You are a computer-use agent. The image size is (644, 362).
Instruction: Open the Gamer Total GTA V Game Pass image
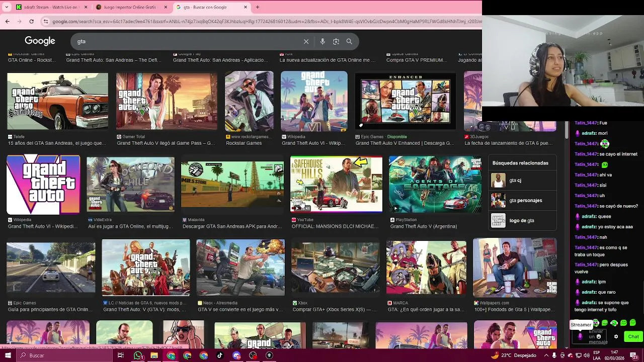167,101
